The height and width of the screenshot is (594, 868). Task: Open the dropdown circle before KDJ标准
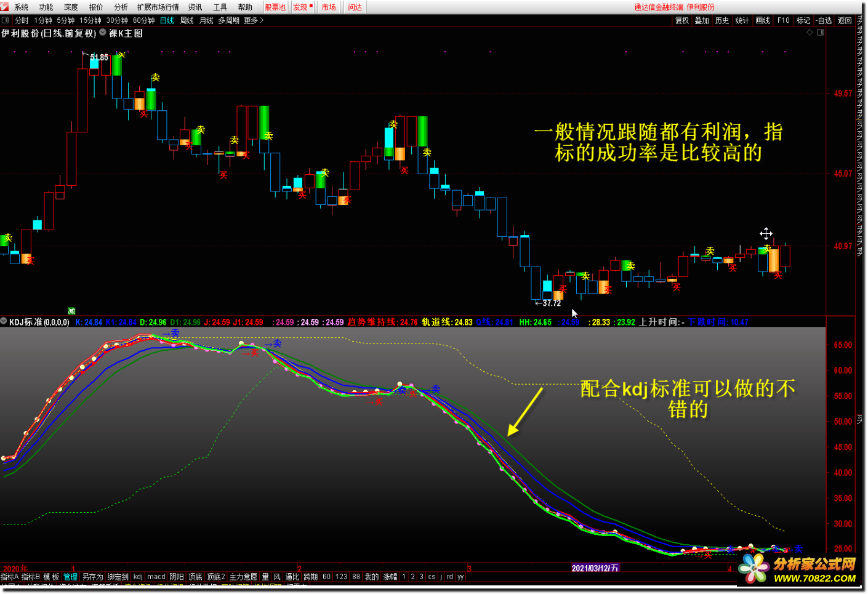coord(4,321)
